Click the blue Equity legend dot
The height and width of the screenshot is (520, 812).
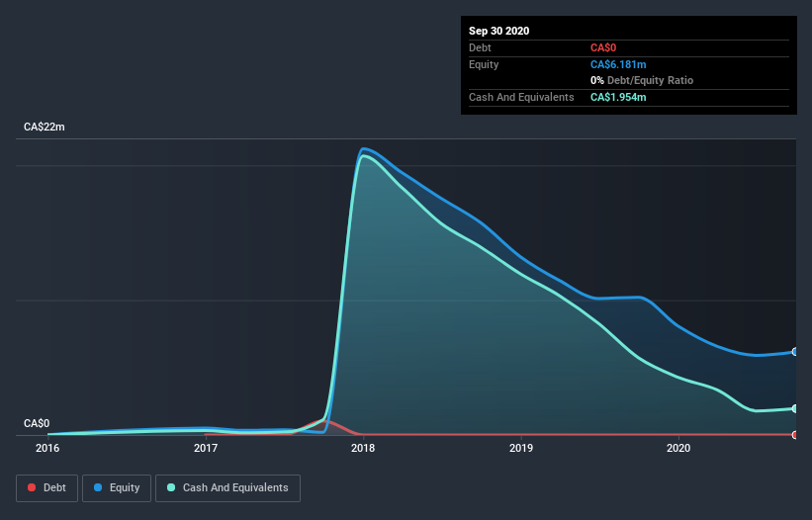(98, 487)
